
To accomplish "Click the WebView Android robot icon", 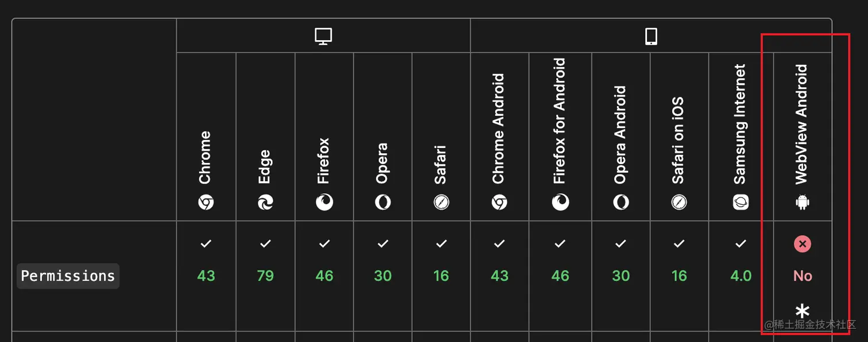I will [x=802, y=203].
